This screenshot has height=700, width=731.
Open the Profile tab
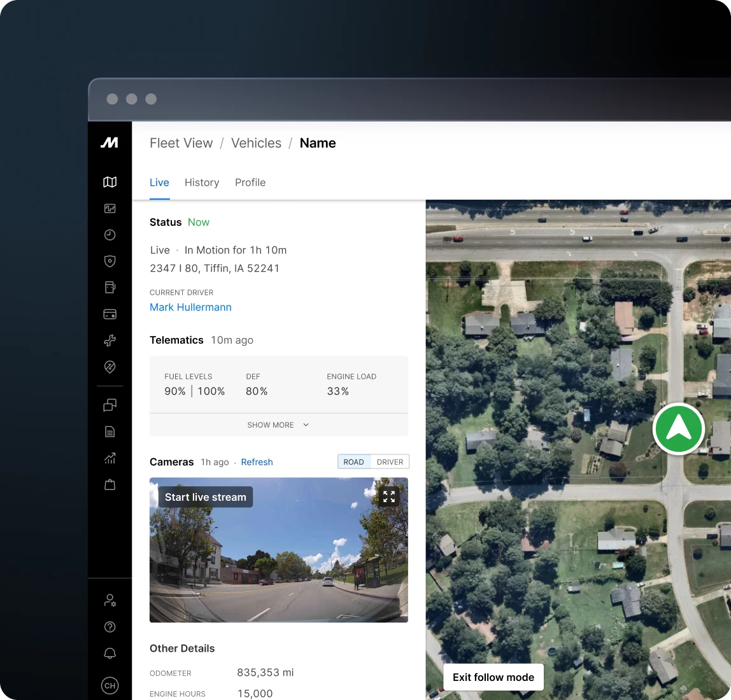[x=250, y=183]
